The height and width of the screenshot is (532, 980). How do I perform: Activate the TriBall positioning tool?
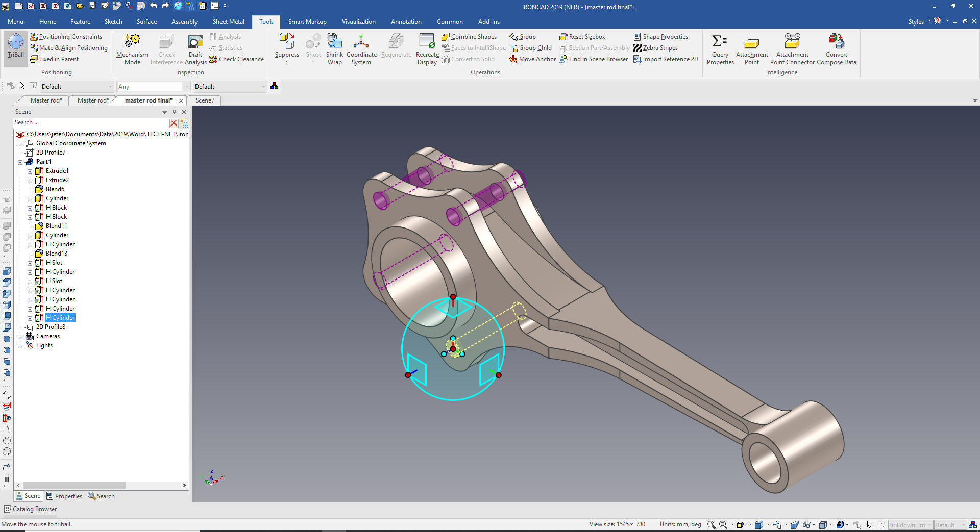16,46
